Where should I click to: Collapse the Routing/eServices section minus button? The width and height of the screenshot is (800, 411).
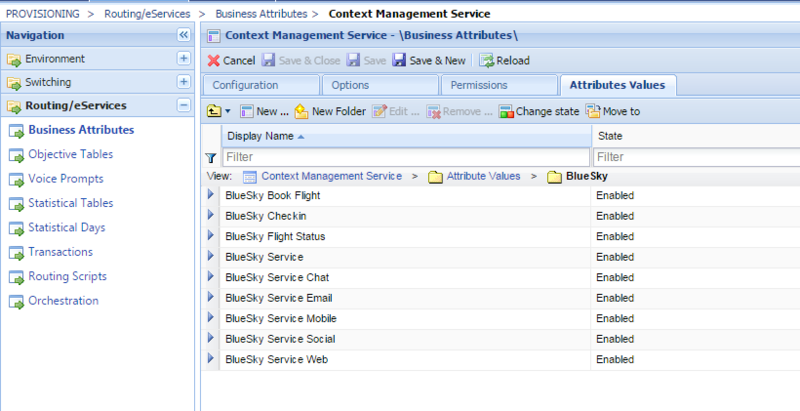click(x=183, y=105)
